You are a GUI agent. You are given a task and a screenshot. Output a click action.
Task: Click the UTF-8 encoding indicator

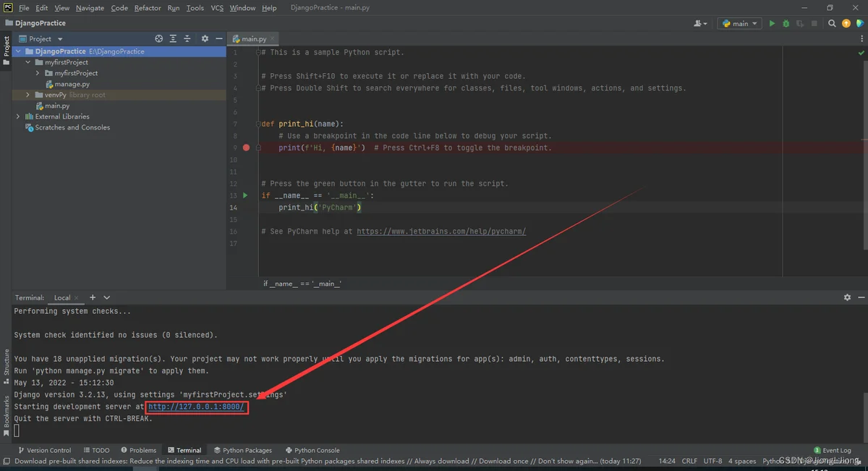tap(712, 461)
